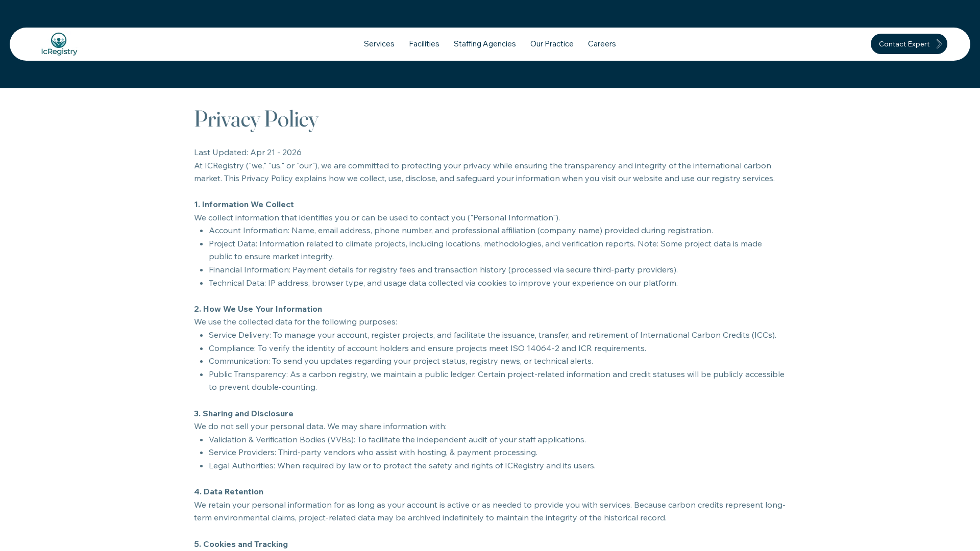Image resolution: width=980 pixels, height=551 pixels.
Task: Click the Privacy Policy heading
Action: tap(256, 120)
